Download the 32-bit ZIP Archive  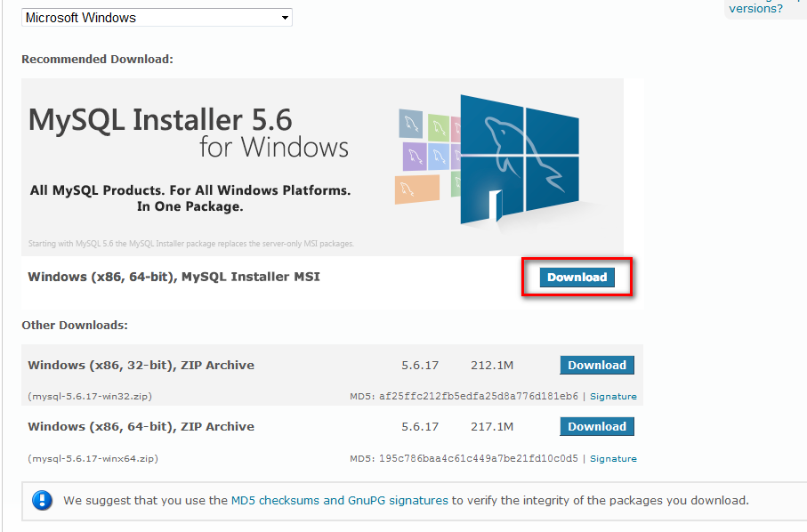pos(597,366)
